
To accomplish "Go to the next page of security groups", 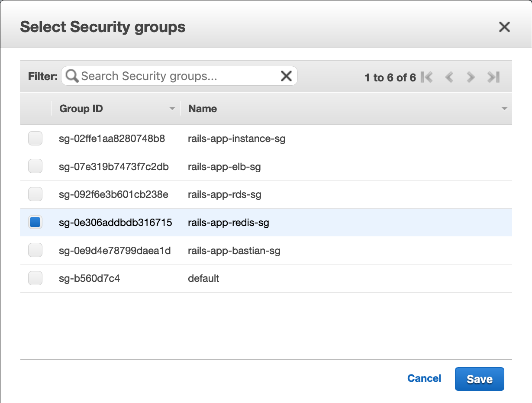I will coord(471,77).
